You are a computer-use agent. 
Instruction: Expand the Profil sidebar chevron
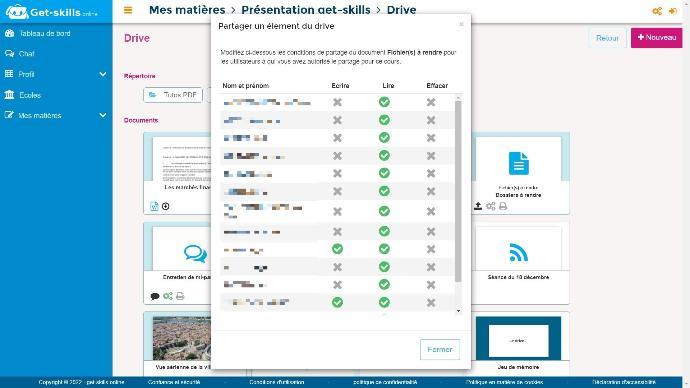tap(103, 74)
